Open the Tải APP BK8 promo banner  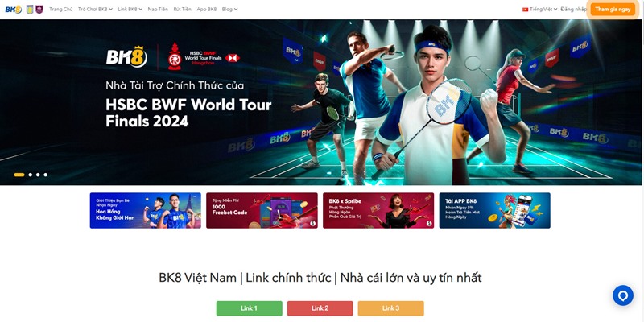pos(494,211)
